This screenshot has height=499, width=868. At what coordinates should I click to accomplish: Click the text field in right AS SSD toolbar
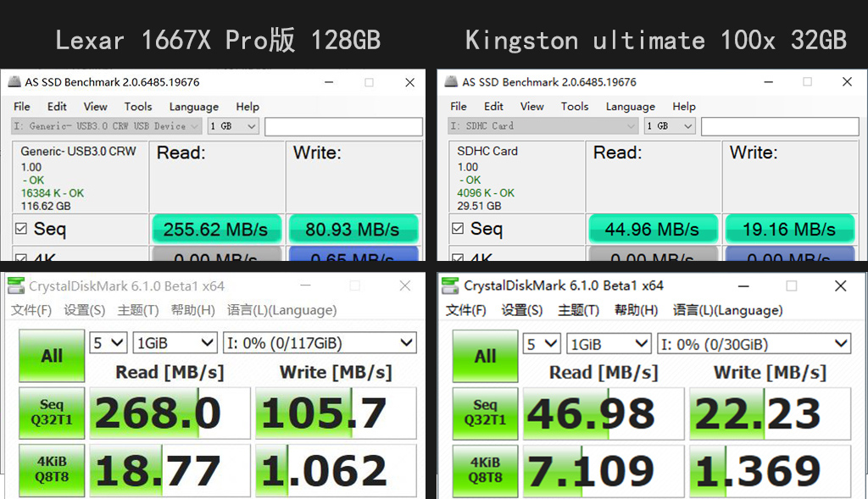click(x=780, y=126)
